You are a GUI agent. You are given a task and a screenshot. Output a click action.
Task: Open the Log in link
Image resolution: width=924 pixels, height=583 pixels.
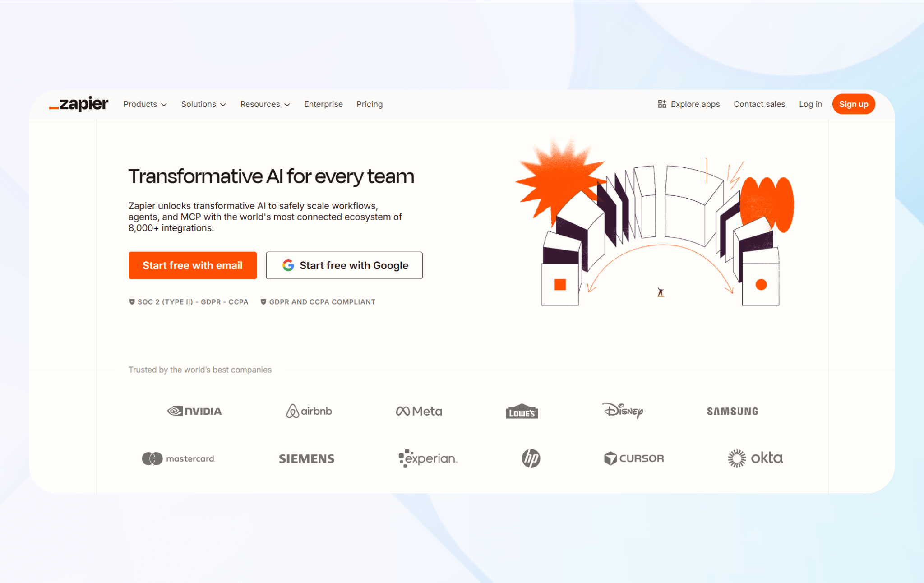click(810, 104)
